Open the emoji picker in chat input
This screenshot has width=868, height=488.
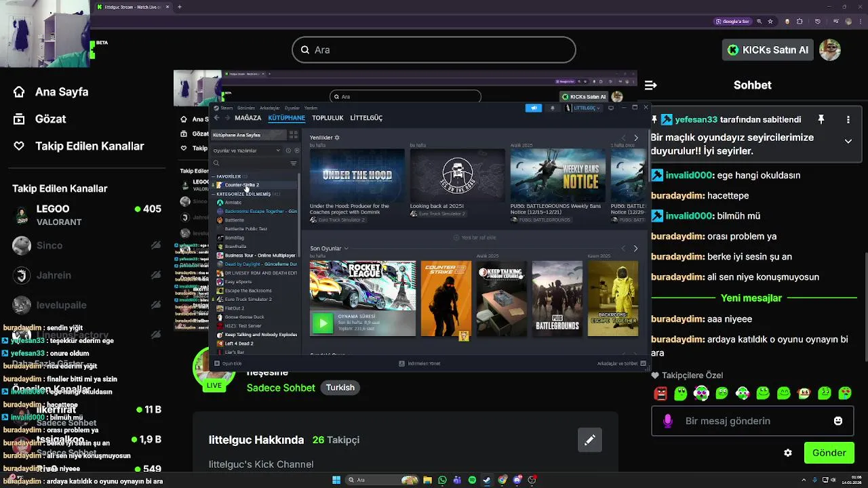(x=838, y=421)
